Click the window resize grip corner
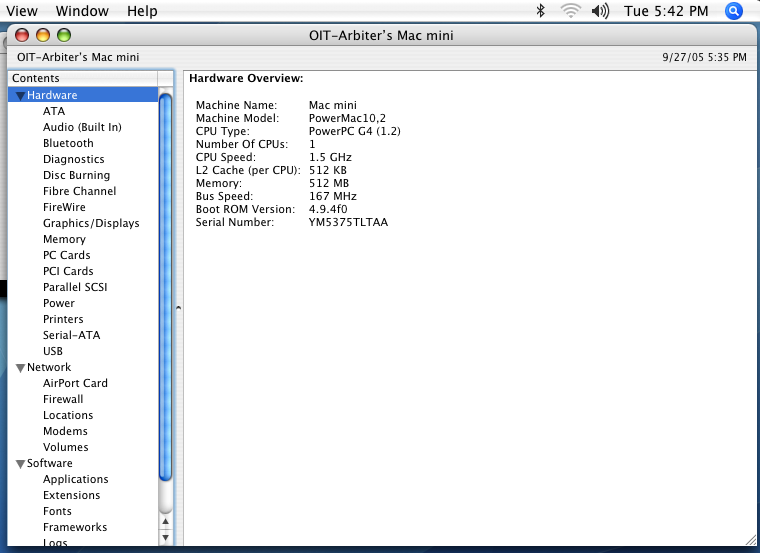The image size is (760, 553). 750,538
